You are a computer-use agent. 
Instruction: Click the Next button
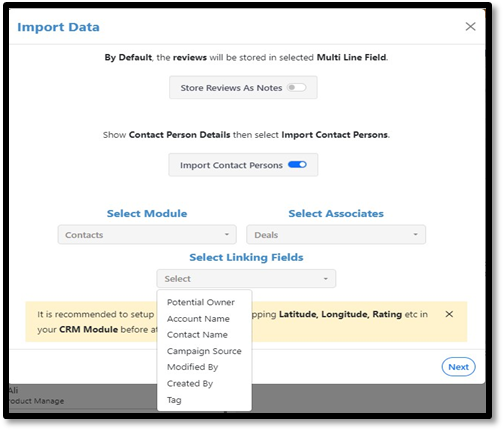point(458,367)
